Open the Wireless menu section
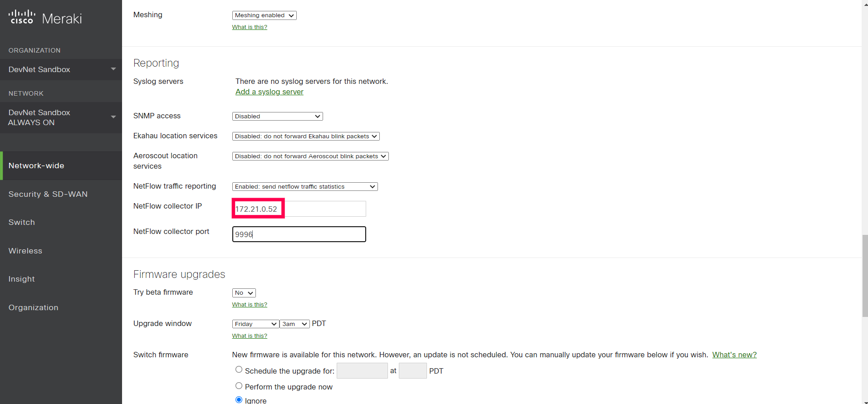 [25, 251]
